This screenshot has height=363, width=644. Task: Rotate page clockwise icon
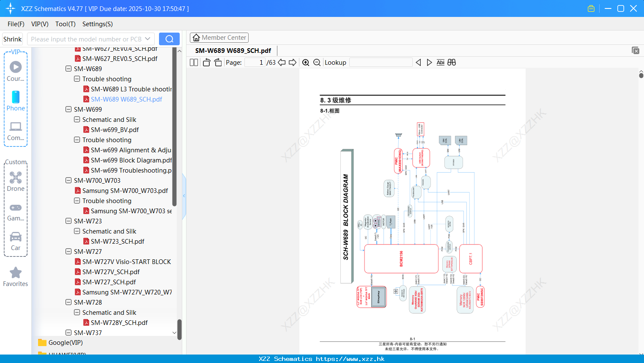coord(218,63)
